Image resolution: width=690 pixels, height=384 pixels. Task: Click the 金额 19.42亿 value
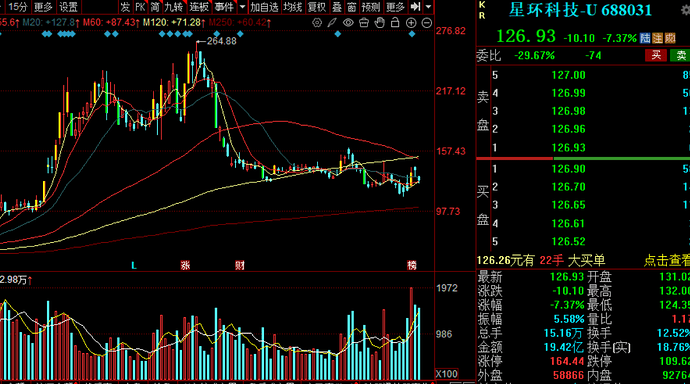pyautogui.click(x=563, y=347)
